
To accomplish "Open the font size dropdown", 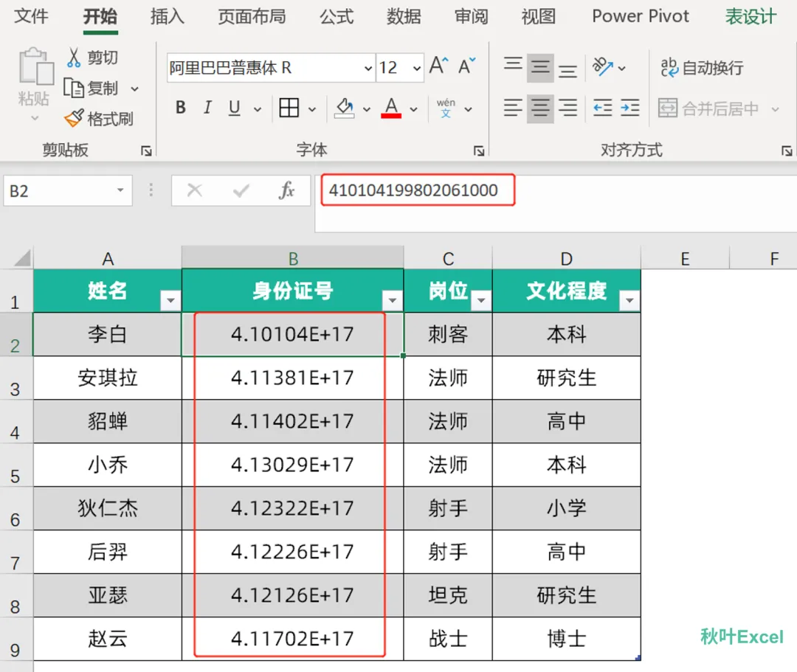I will pyautogui.click(x=417, y=68).
